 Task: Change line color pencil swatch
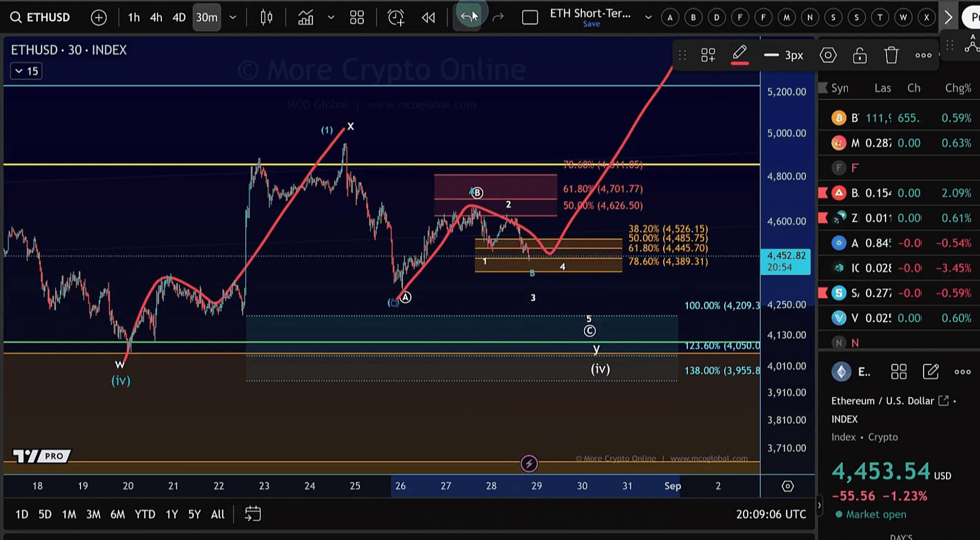click(x=739, y=55)
